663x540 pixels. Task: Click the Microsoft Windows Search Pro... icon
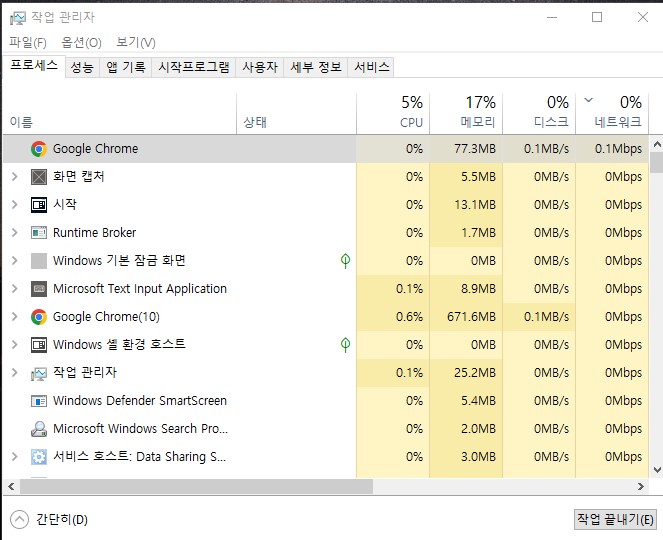tap(39, 429)
